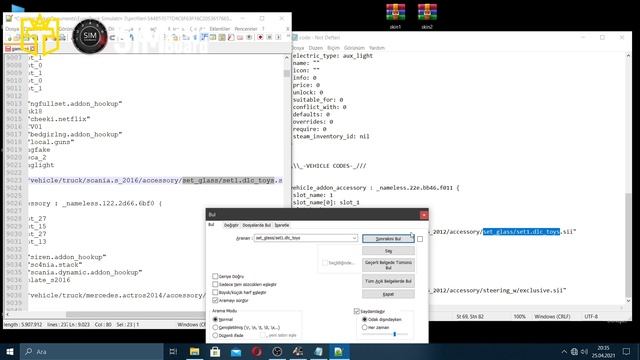The image size is (640, 360).
Task: Close the game.sii tab with its X
Action: click(x=33, y=49)
